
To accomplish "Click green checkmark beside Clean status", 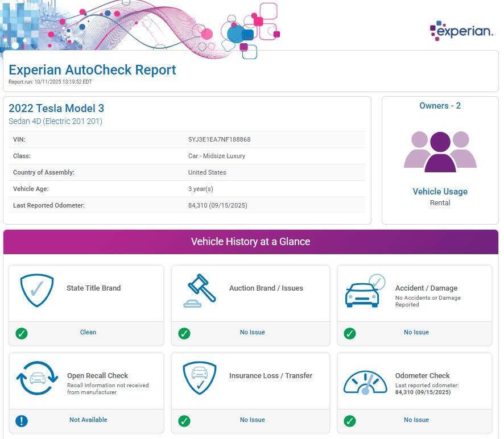I will click(x=22, y=333).
